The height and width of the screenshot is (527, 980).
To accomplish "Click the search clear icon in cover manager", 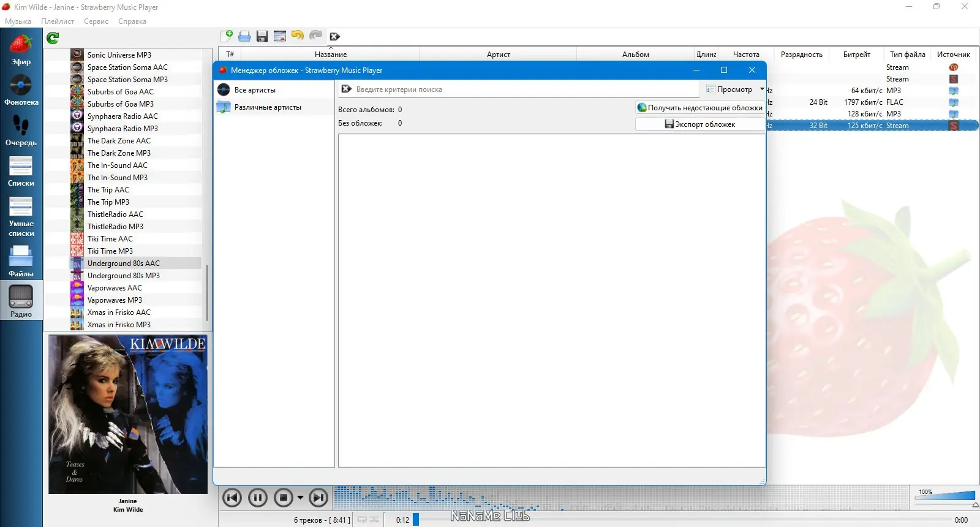I will click(x=346, y=89).
